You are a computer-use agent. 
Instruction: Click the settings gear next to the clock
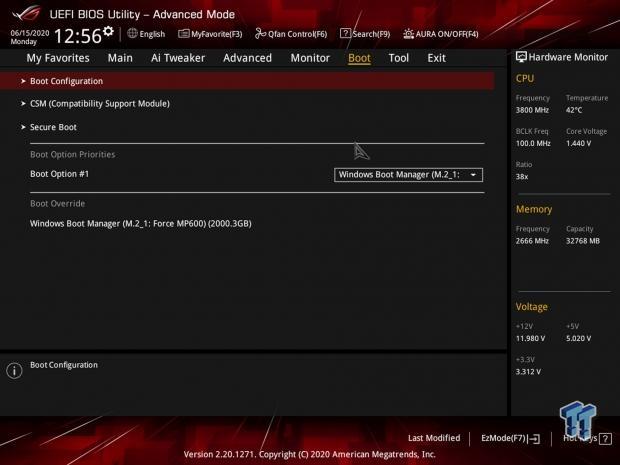108,31
